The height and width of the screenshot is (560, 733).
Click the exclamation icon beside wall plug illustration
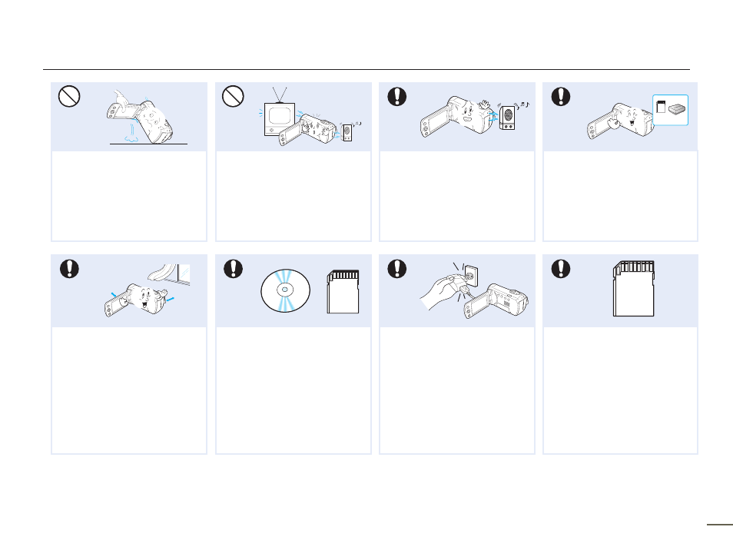(x=397, y=269)
